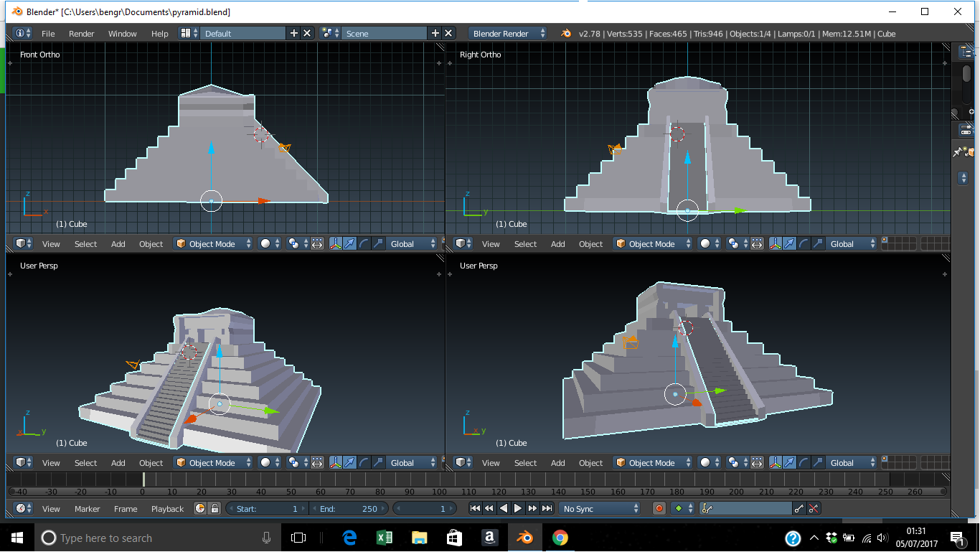Viewport: 980px width, 552px height.
Task: Delete the current Scene with X button
Action: pos(449,34)
